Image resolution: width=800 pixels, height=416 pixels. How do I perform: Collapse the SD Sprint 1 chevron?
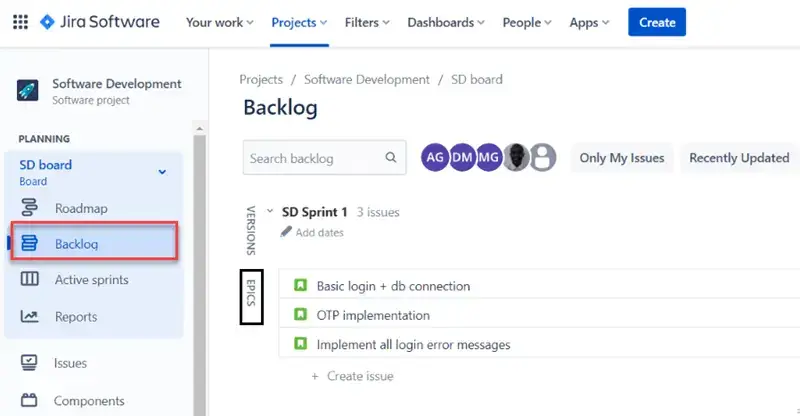pos(270,211)
